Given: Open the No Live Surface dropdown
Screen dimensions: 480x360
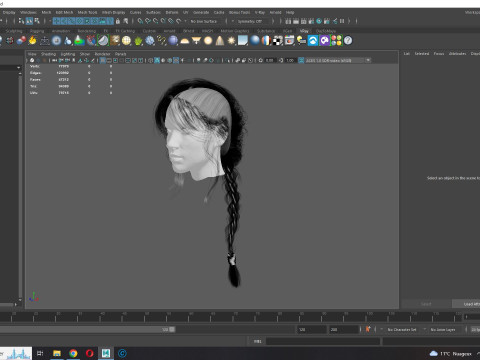Looking at the screenshot, I should (204, 21).
